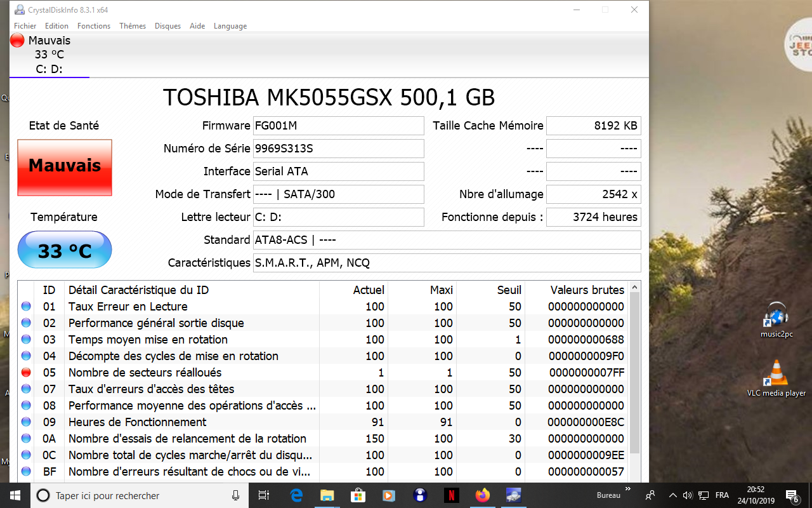
Task: Click raw value 000000000E8C
Action: click(586, 422)
